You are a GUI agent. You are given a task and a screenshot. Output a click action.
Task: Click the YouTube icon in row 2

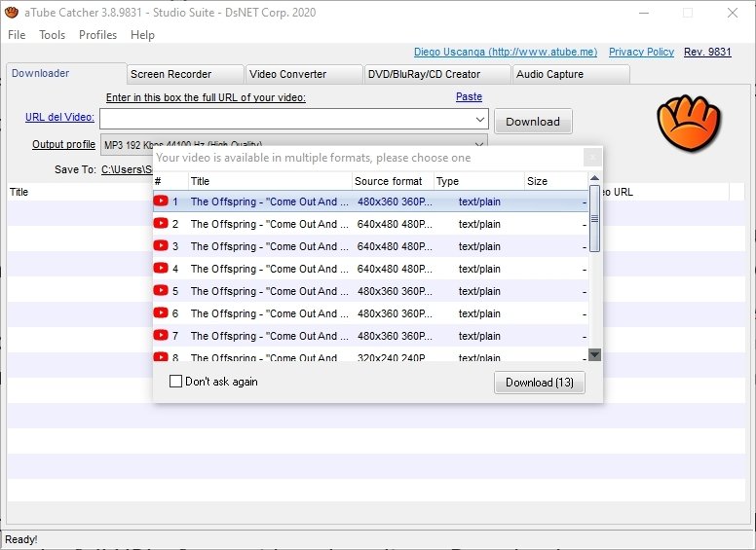point(161,224)
